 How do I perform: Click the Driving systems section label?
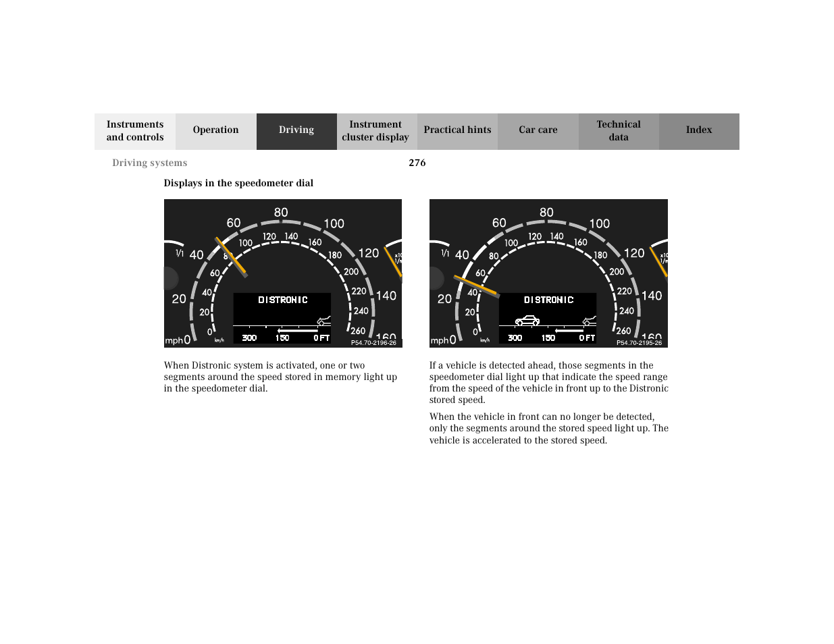coord(150,163)
